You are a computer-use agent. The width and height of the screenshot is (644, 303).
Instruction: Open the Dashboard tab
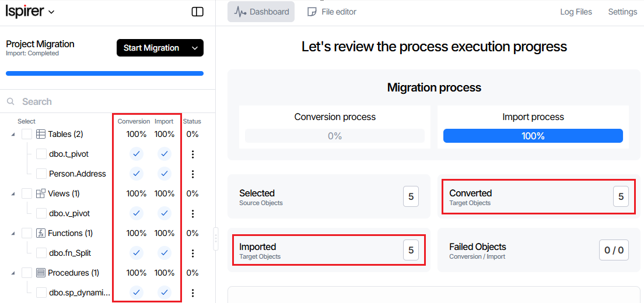coord(261,12)
